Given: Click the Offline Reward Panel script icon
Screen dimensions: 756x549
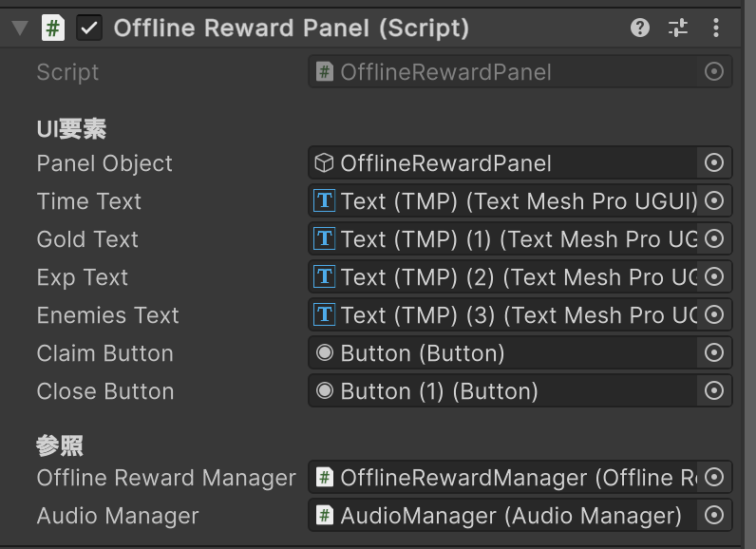Looking at the screenshot, I should tap(54, 28).
